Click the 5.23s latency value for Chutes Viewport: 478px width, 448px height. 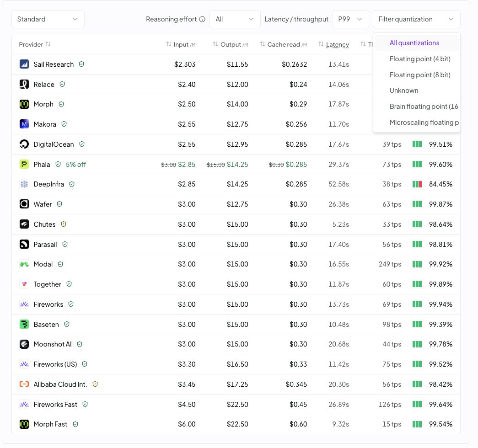click(x=340, y=224)
